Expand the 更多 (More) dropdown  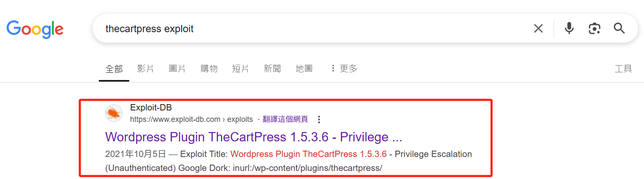(x=344, y=69)
